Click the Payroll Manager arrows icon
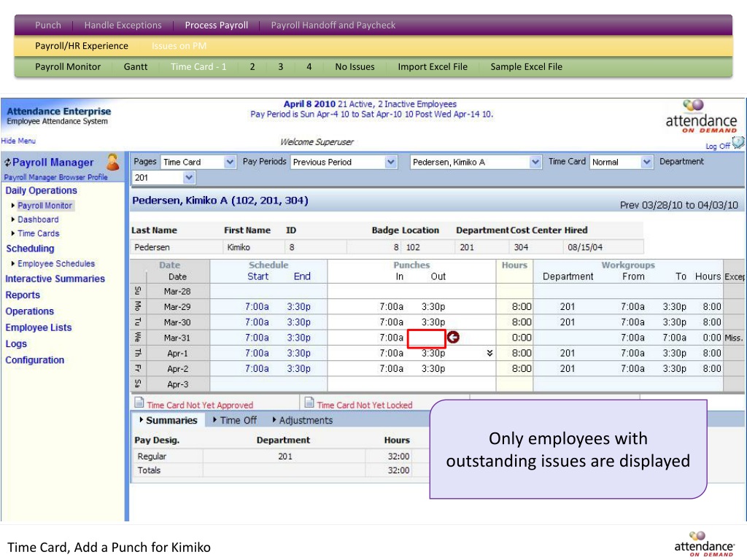Screen dimensions: 747x560 [x=7, y=163]
